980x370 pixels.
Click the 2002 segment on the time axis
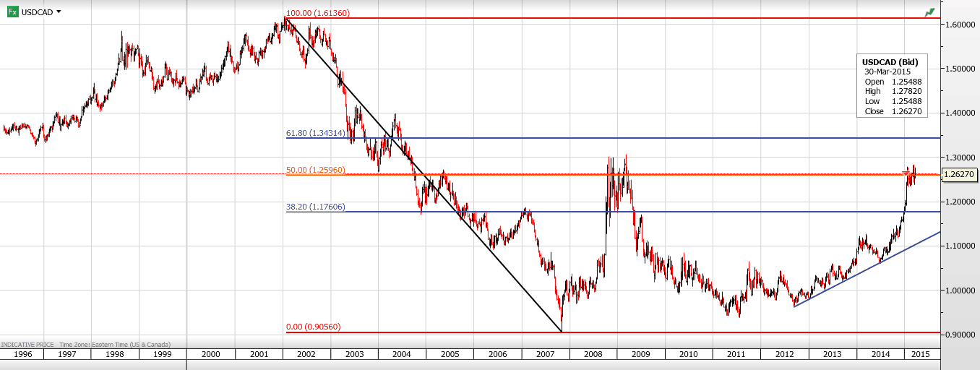coord(306,355)
